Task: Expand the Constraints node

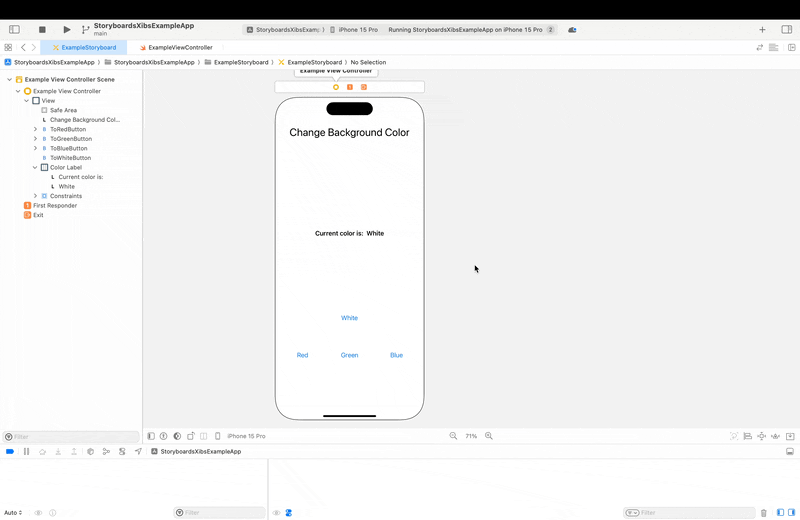Action: pos(35,196)
